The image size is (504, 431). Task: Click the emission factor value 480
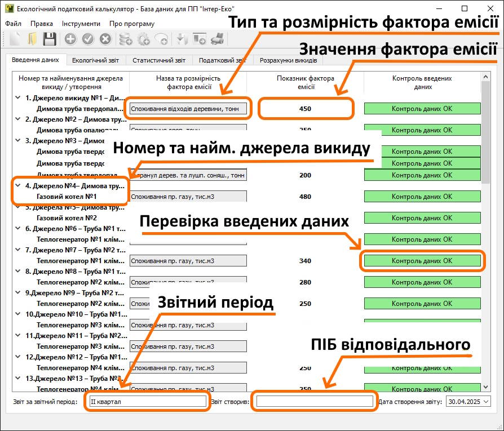(x=305, y=197)
